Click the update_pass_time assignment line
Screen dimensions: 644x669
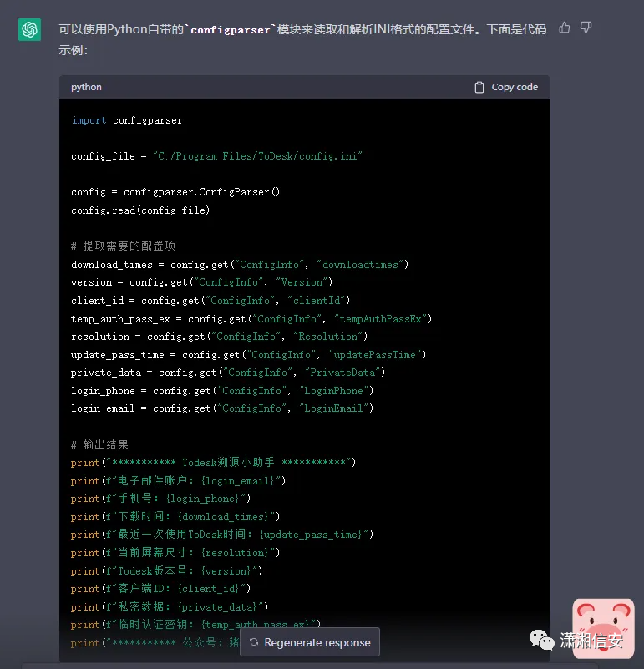248,355
